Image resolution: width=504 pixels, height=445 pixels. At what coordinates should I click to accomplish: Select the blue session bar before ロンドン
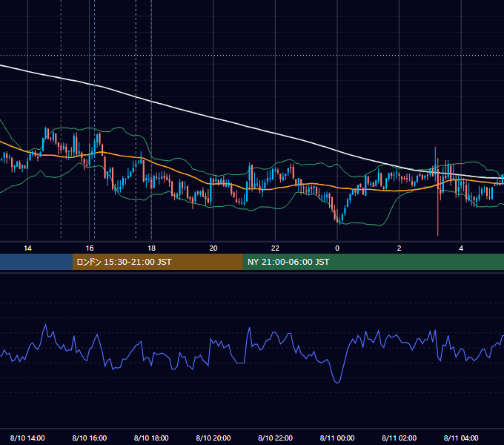[36, 262]
